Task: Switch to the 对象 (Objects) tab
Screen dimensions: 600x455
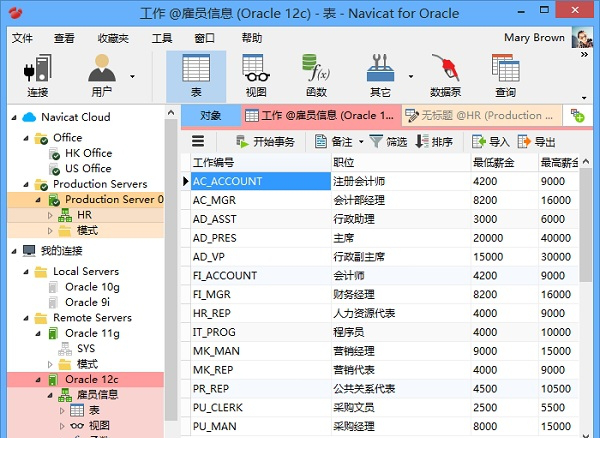Action: click(211, 115)
